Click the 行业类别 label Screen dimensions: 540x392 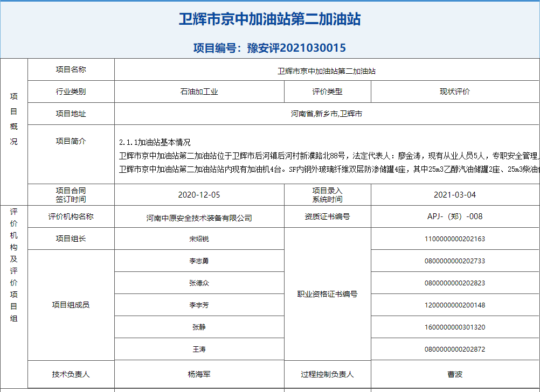point(71,92)
